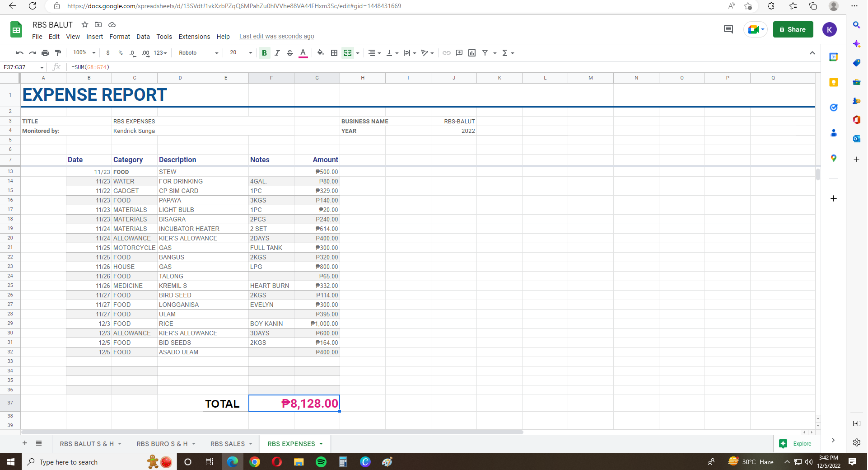Star the RBS BALUT document

click(x=84, y=24)
